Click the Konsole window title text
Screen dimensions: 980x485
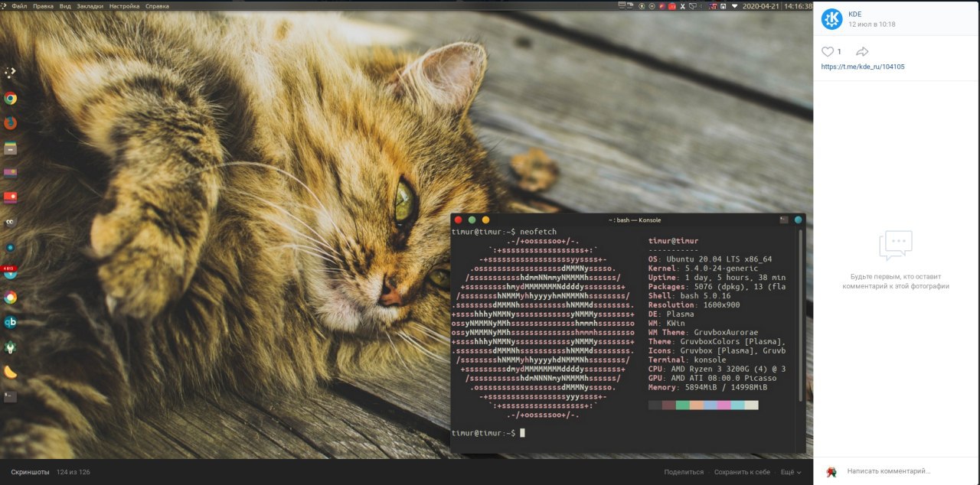[x=634, y=220]
